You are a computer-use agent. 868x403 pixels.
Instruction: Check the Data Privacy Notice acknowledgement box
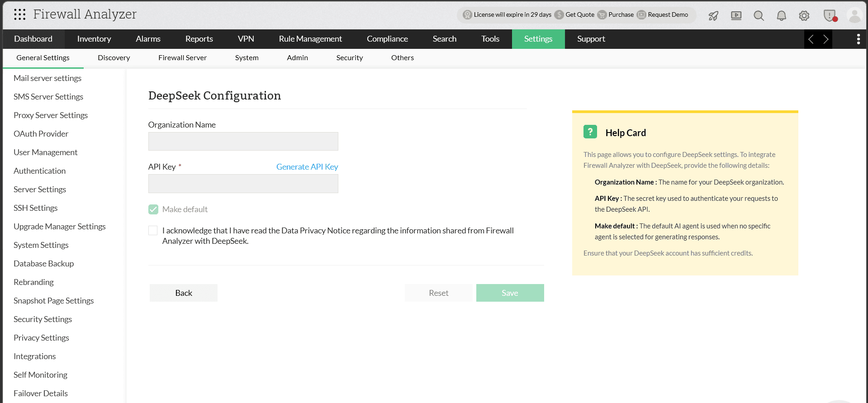click(x=153, y=231)
